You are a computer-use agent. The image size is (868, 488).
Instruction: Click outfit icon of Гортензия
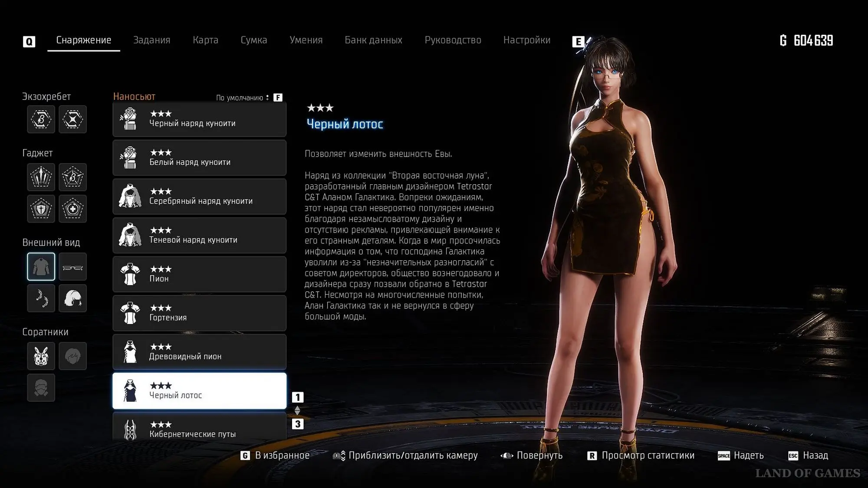[130, 313]
